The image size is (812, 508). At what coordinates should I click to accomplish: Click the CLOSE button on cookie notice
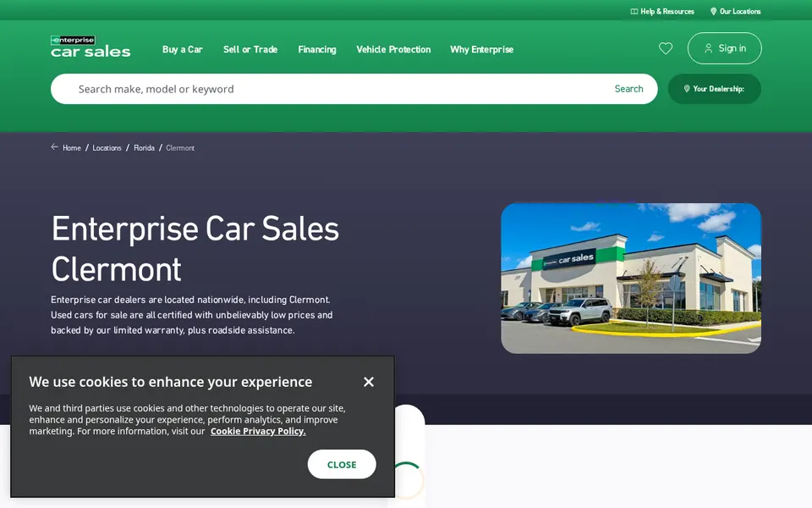[x=342, y=465]
